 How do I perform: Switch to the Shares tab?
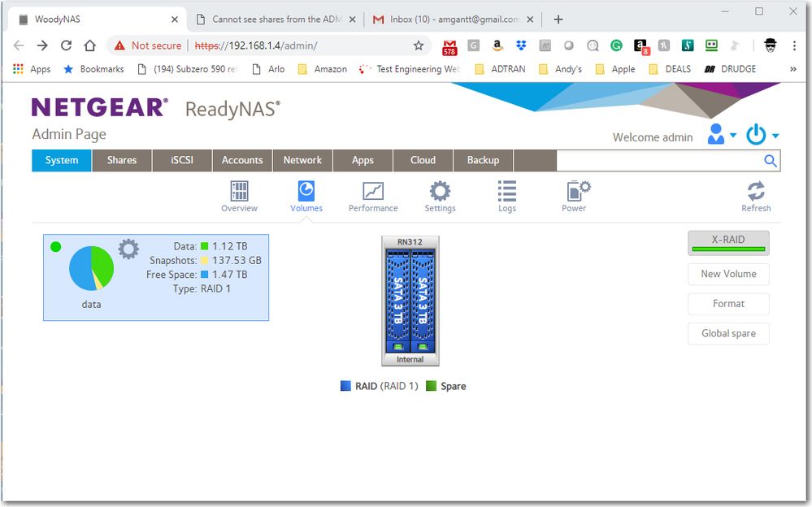pyautogui.click(x=122, y=160)
